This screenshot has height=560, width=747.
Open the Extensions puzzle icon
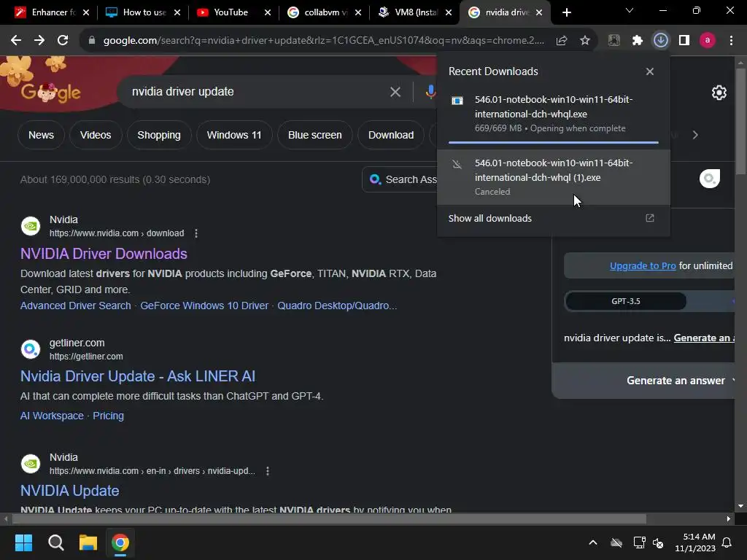click(x=638, y=41)
